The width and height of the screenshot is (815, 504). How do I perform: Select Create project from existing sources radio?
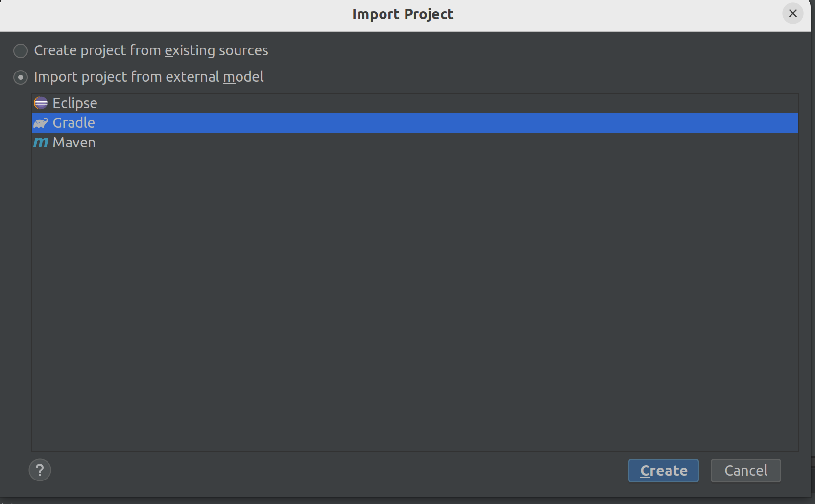coord(21,50)
